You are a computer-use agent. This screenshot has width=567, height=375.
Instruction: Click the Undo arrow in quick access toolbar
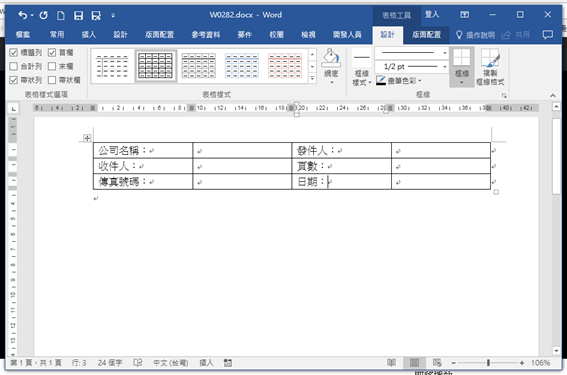(22, 15)
